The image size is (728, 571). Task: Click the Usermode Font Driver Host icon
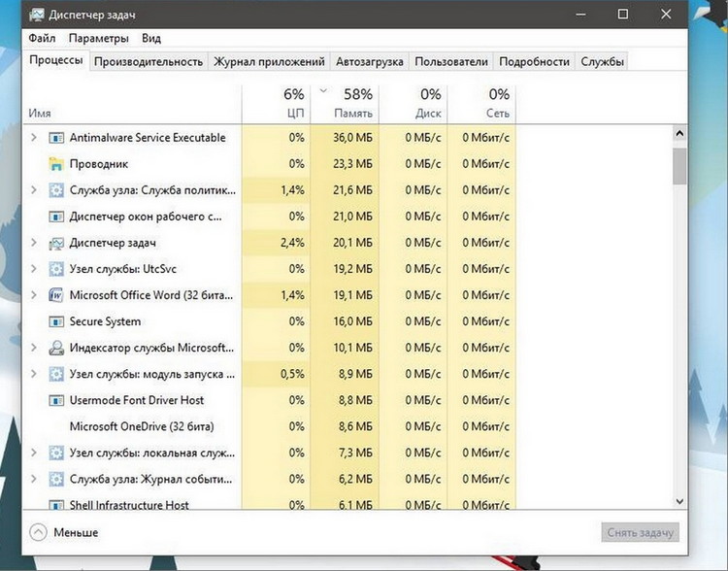pos(56,400)
